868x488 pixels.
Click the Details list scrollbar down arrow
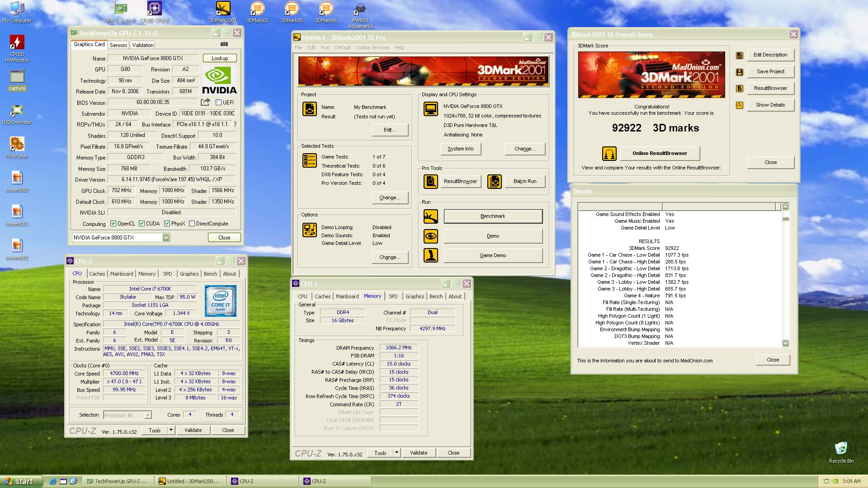785,343
